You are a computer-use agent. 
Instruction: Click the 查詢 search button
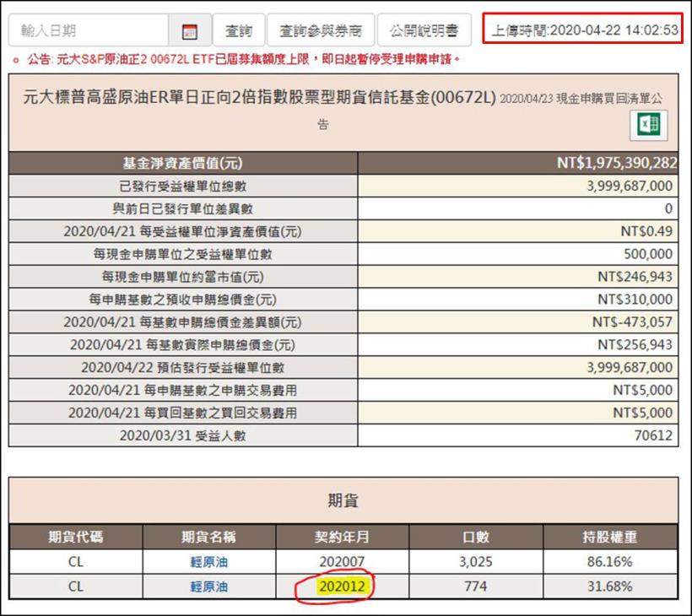[x=239, y=30]
